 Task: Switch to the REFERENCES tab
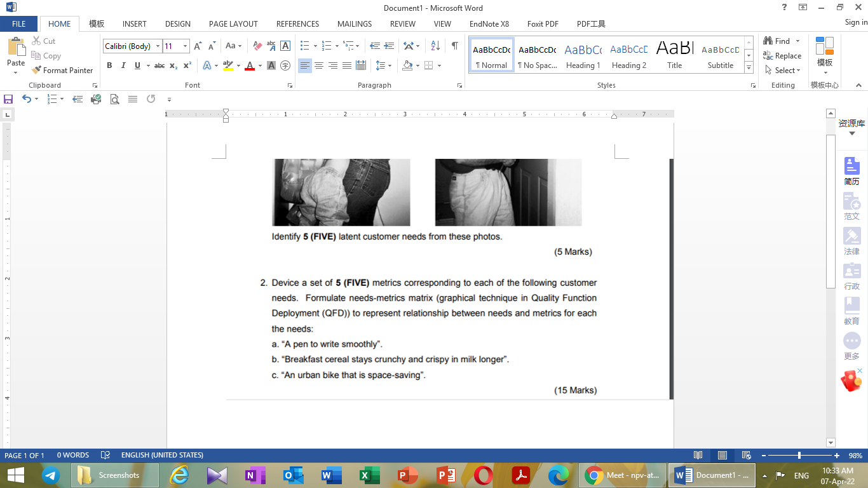click(x=297, y=24)
